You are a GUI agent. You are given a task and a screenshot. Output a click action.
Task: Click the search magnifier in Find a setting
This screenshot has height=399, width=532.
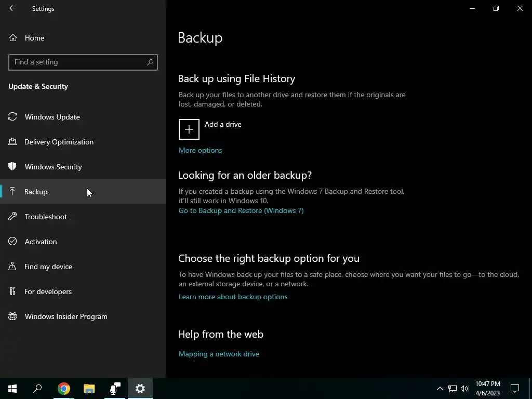pos(150,62)
